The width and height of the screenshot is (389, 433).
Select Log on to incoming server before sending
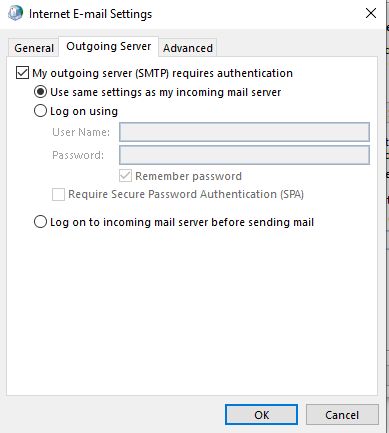40,222
